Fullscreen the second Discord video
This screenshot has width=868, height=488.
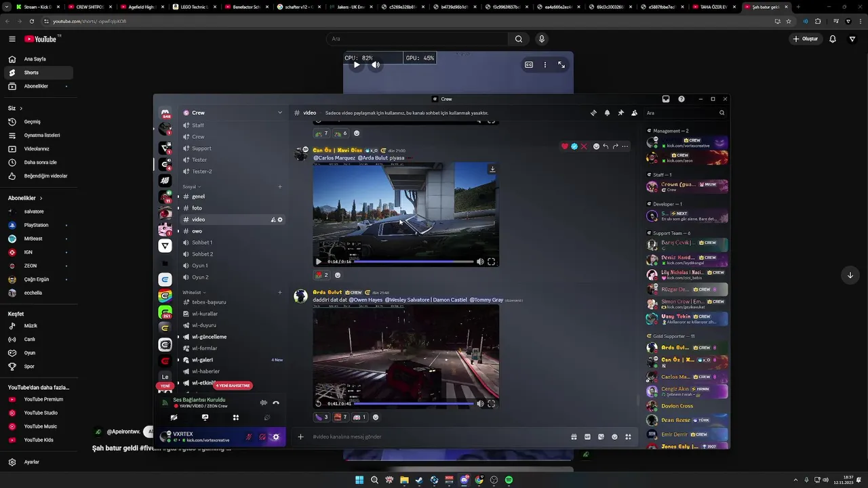coord(491,403)
